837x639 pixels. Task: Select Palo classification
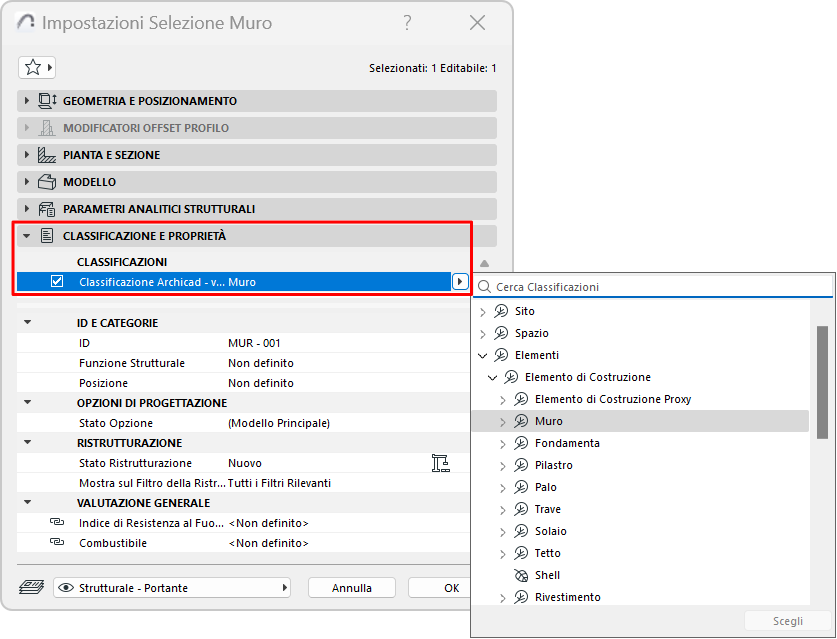546,487
